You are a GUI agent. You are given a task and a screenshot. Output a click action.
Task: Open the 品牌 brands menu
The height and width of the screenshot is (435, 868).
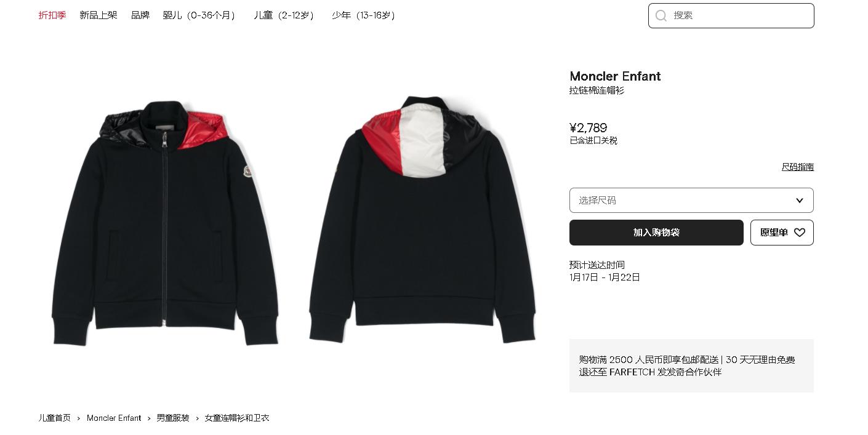pyautogui.click(x=140, y=15)
